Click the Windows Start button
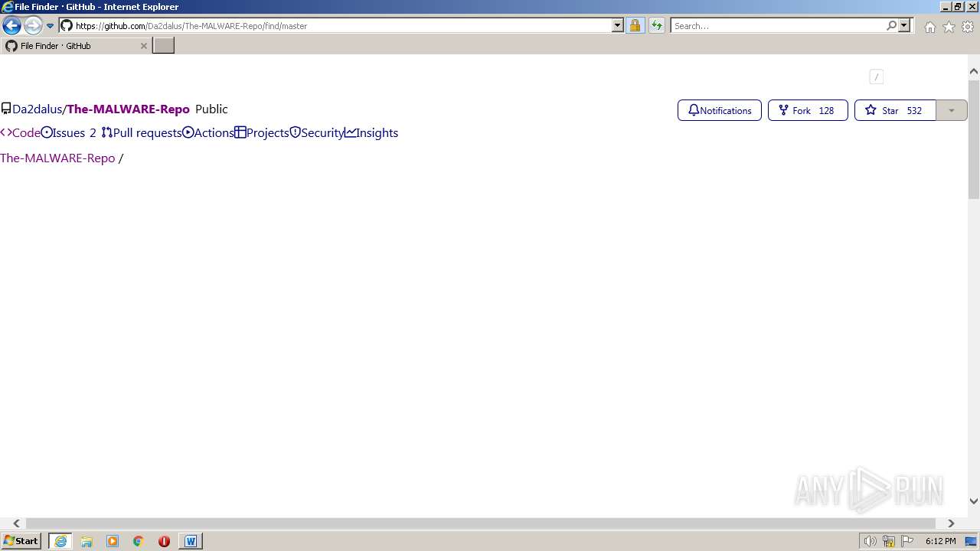 21,540
